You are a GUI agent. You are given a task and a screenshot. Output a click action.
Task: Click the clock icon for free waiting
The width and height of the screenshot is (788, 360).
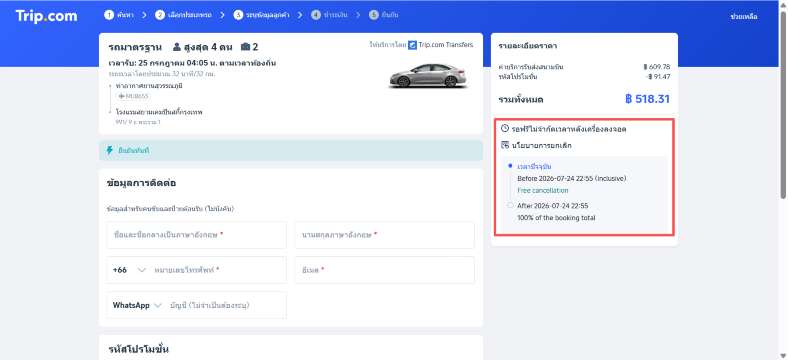coord(506,129)
